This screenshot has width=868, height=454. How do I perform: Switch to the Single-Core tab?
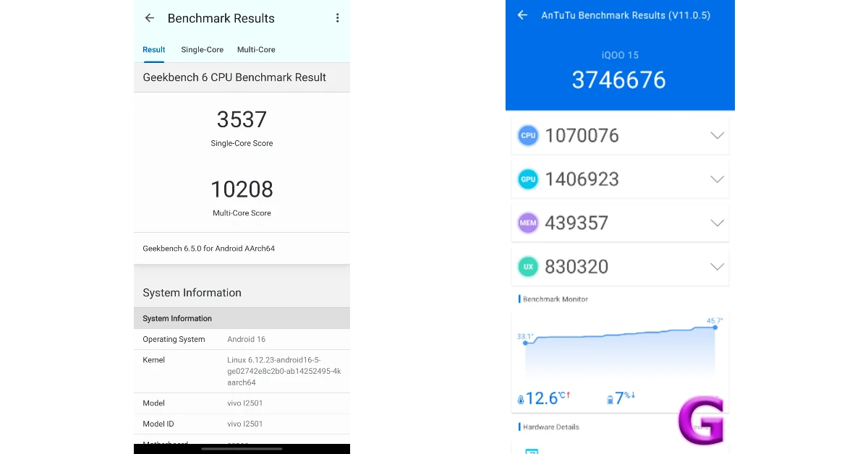click(x=202, y=50)
